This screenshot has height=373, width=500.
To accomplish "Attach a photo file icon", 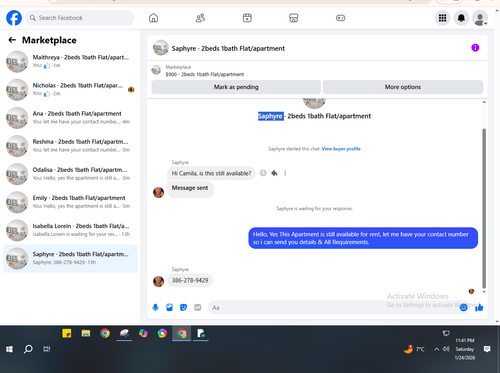I will point(169,307).
